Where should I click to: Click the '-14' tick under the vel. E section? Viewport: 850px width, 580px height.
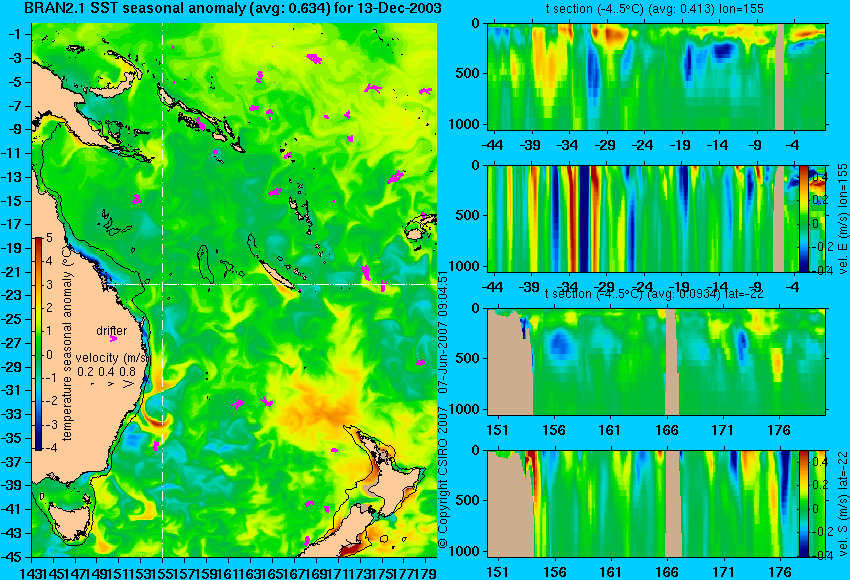click(718, 287)
